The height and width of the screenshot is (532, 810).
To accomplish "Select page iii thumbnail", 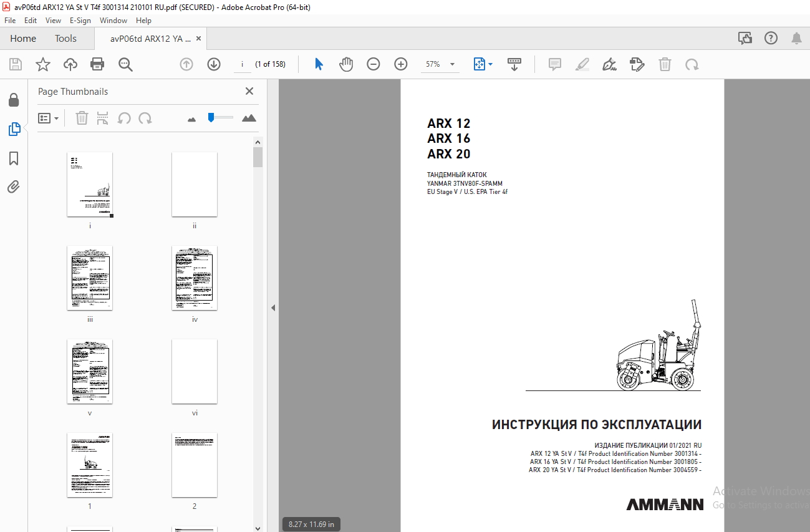I will coord(90,278).
